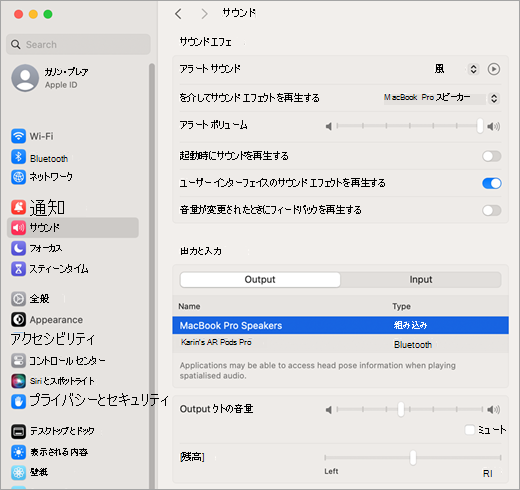Click the Name column header
Screen dimensions: 520x490
pyautogui.click(x=189, y=306)
